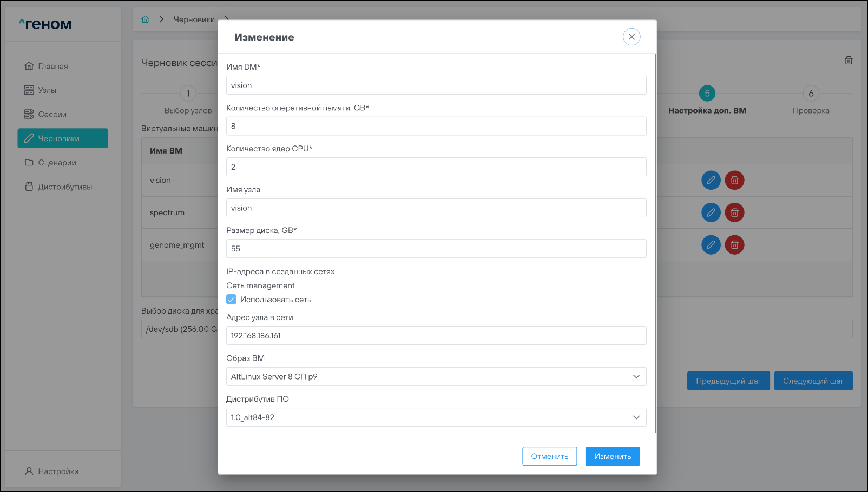Select step 6 Проверка in the wizard

pyautogui.click(x=811, y=94)
